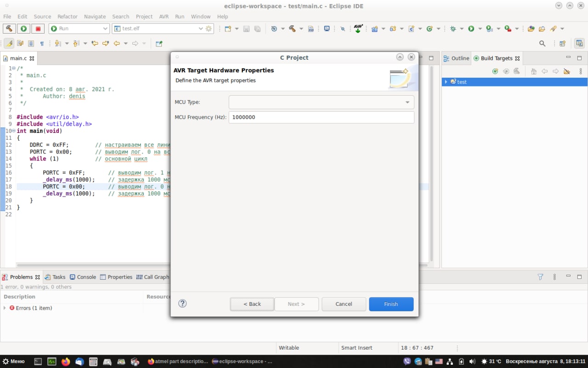
Task: Switch to the Console tab
Action: (83, 277)
